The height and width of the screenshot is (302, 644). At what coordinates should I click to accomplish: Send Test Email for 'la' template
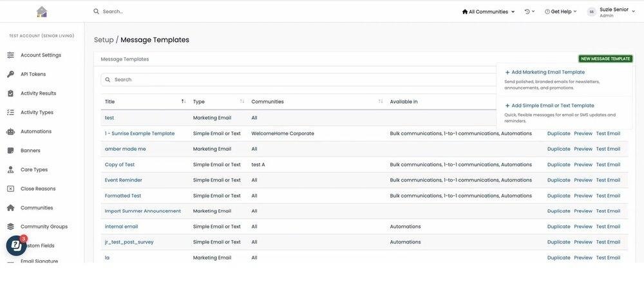[x=608, y=258]
